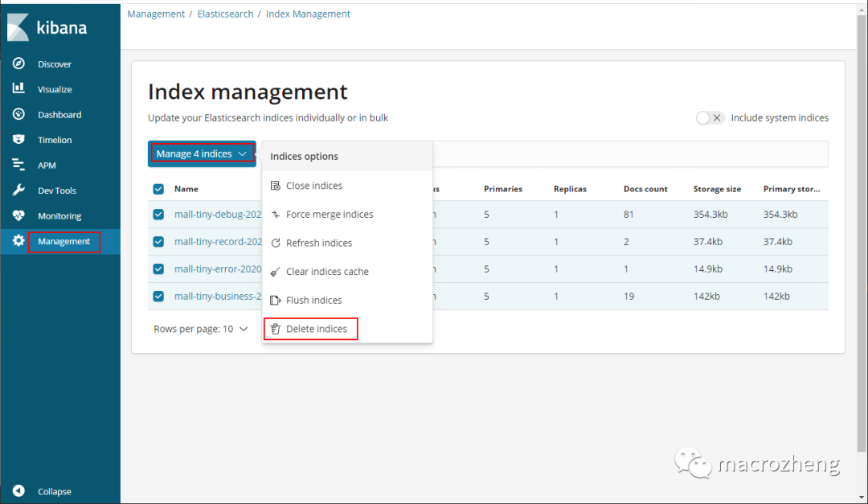Click the Force merge indices icon

coord(275,215)
